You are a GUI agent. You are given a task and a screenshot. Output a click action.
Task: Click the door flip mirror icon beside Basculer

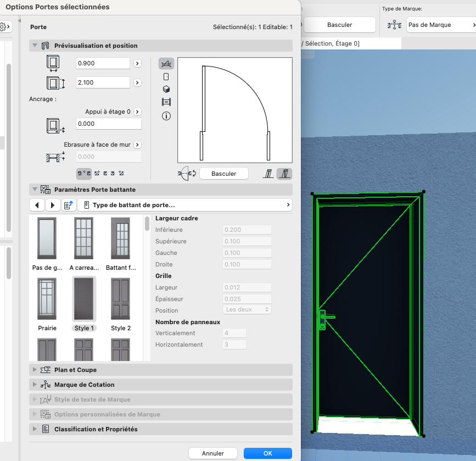click(x=187, y=174)
